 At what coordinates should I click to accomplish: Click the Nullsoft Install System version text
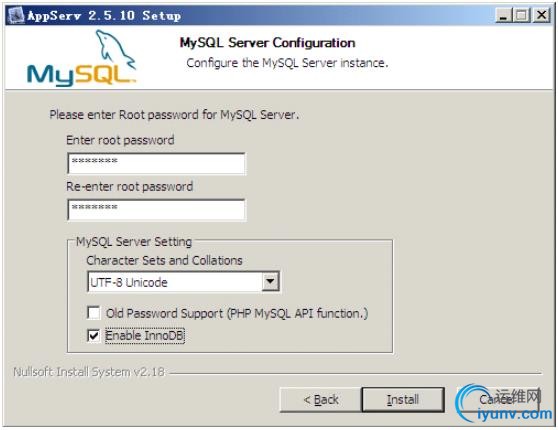(89, 372)
